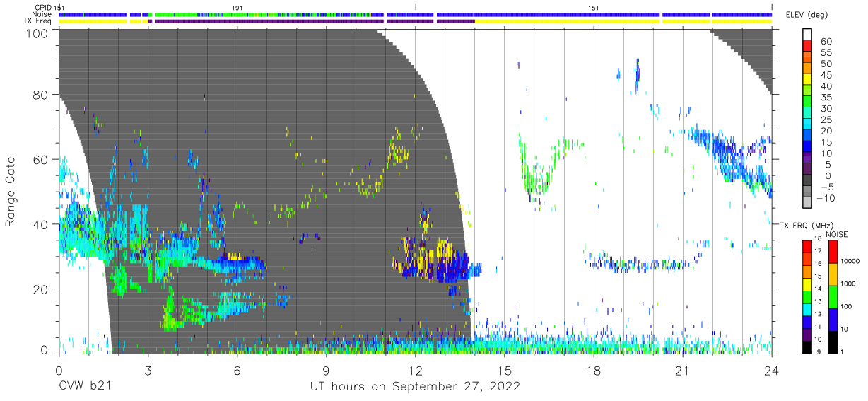Click the Range Gate axis tick '20'
The height and width of the screenshot is (401, 868).
pos(41,289)
